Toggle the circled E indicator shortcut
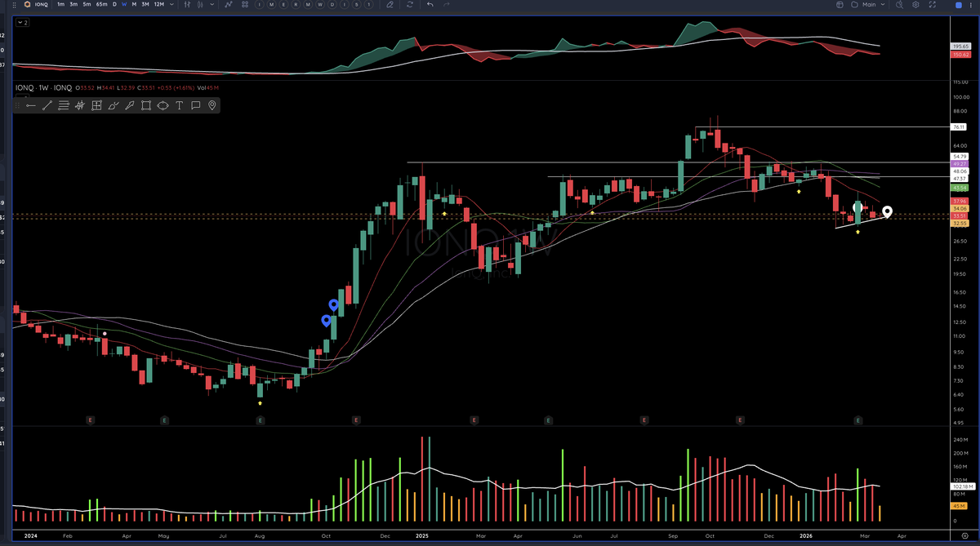Viewport: 980px width, 546px height. pyautogui.click(x=283, y=5)
